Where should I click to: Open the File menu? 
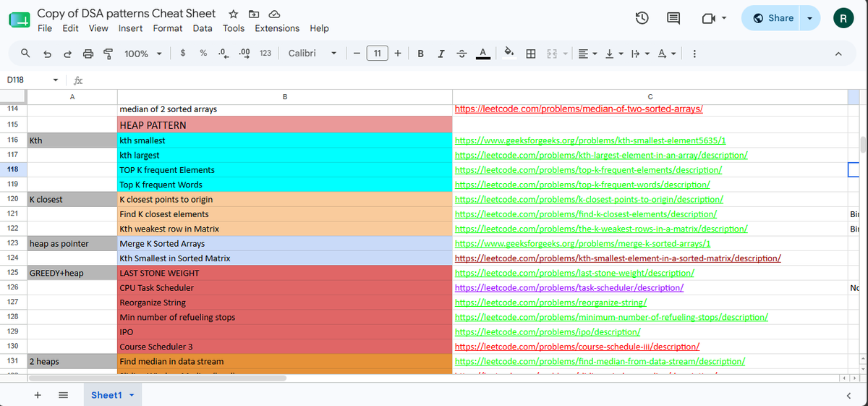point(44,28)
